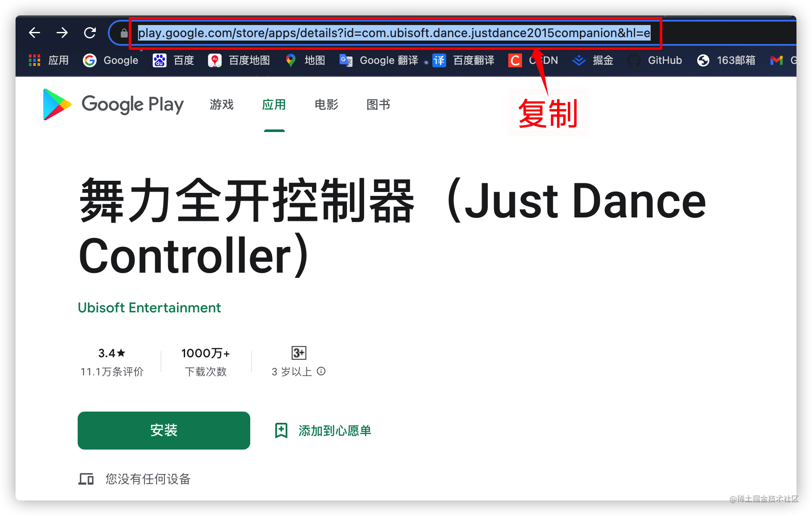Open the 163邮箱 bookmark
This screenshot has width=812, height=516.
(x=726, y=60)
